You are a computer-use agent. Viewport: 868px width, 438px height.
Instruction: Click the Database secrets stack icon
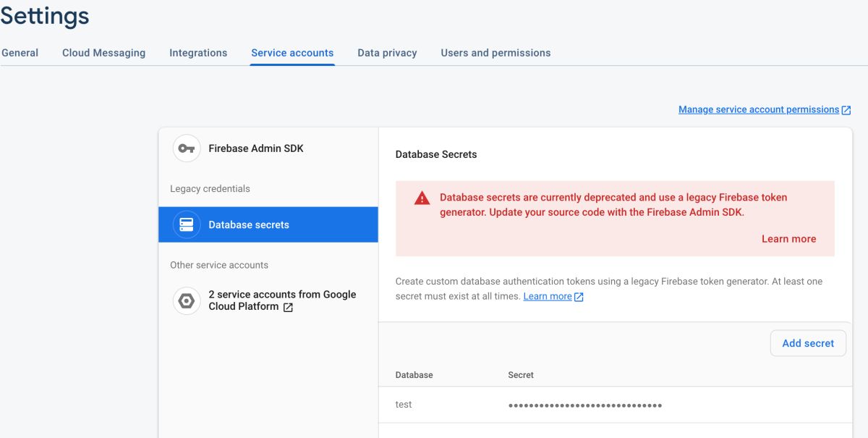point(187,224)
